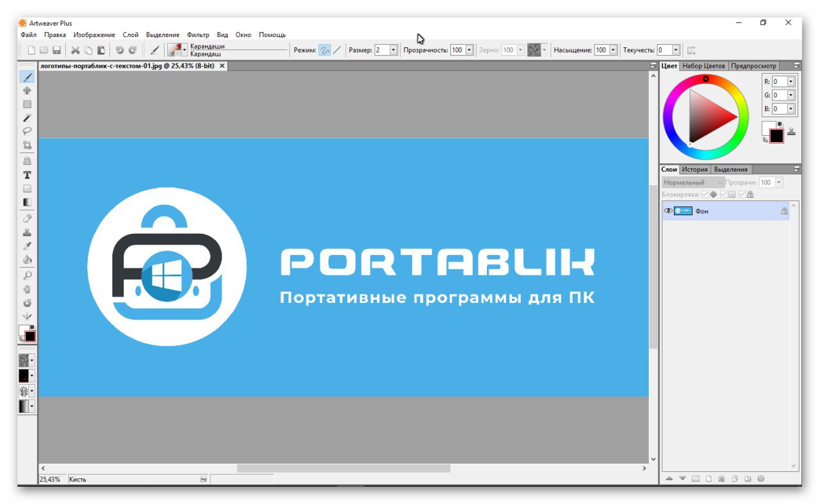The width and height of the screenshot is (820, 504).
Task: Open the Color panel options menu button
Action: tap(797, 66)
